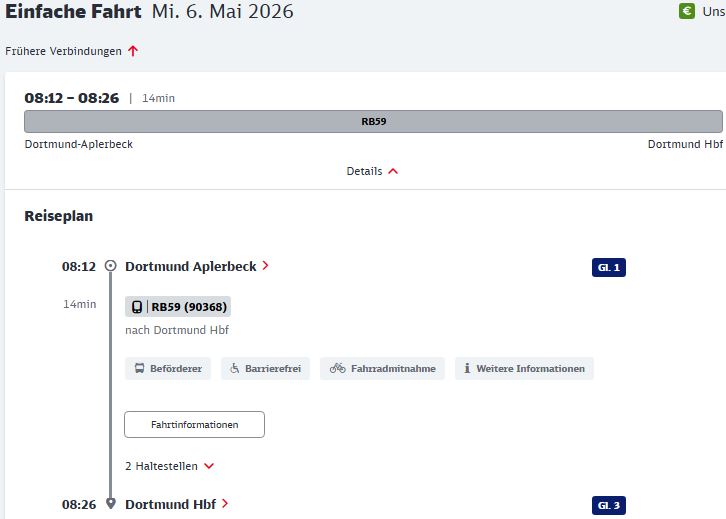726x519 pixels.
Task: Click the bus icon beside Beförderer
Action: 138,369
